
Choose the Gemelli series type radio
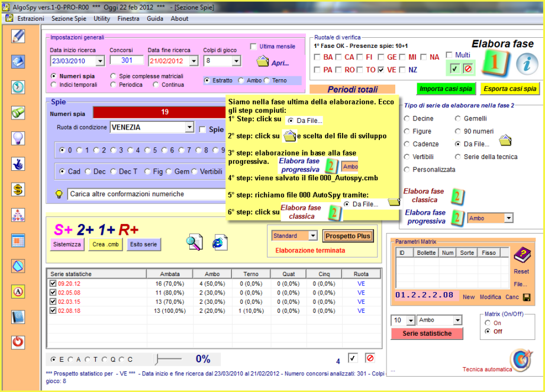coord(458,118)
